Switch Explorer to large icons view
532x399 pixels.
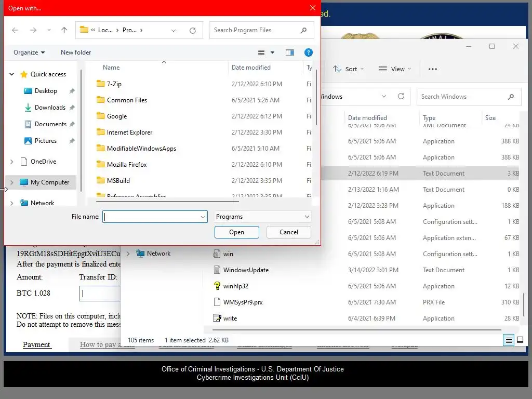tap(520, 340)
